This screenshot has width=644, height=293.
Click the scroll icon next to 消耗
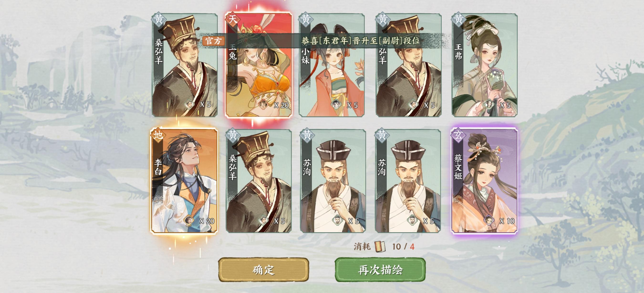(380, 246)
